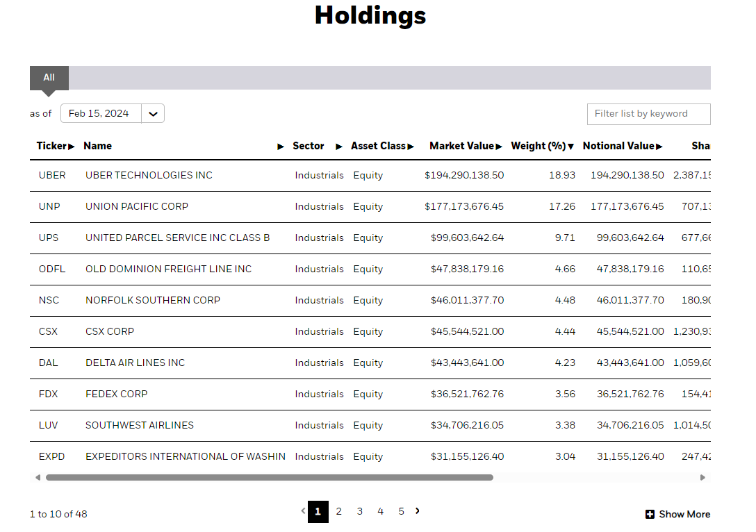The width and height of the screenshot is (756, 532).
Task: Click the UBER ticker cell
Action: 52,176
